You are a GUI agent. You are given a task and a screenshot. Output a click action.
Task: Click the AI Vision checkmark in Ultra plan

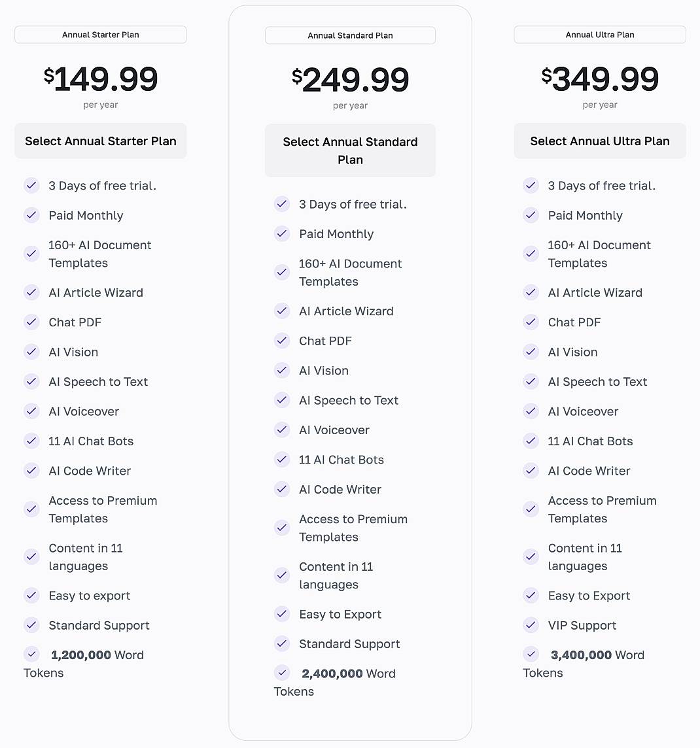pyautogui.click(x=531, y=352)
